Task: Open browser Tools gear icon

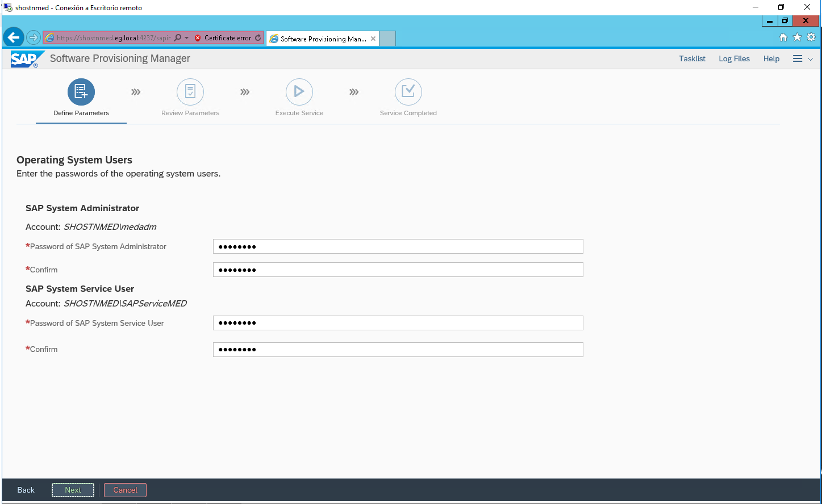Action: [x=811, y=37]
